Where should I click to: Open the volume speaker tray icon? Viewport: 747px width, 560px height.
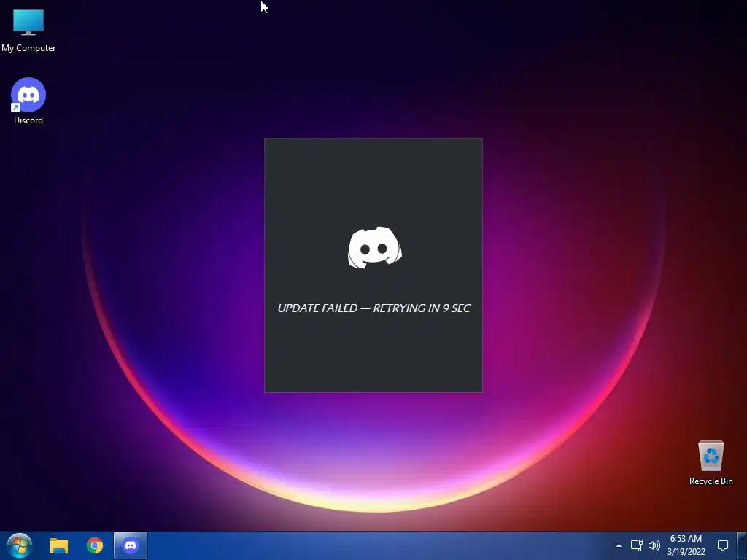point(654,545)
